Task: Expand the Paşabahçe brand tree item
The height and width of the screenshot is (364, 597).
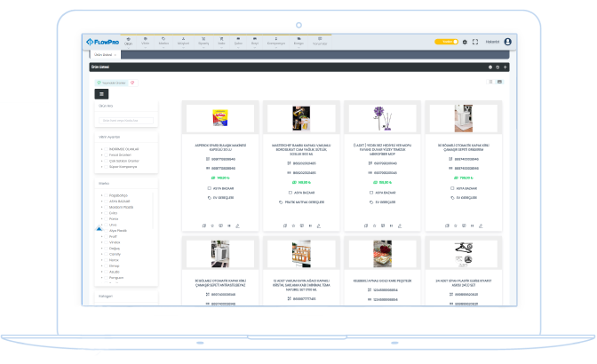Action: coord(102,194)
